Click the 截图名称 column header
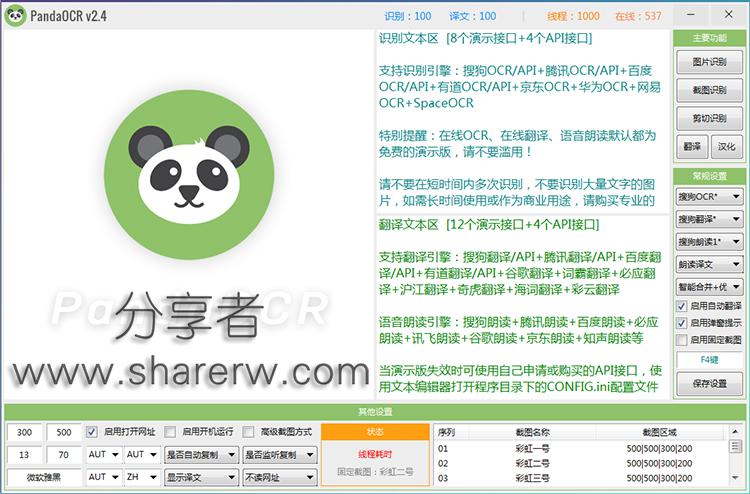Screen dimensions: 750x494 coord(532,432)
